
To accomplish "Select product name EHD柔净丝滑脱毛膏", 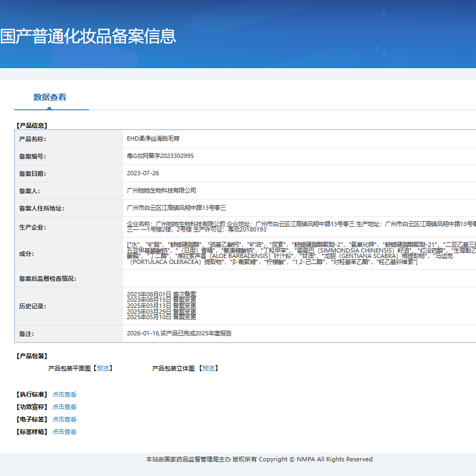I will click(x=154, y=138).
